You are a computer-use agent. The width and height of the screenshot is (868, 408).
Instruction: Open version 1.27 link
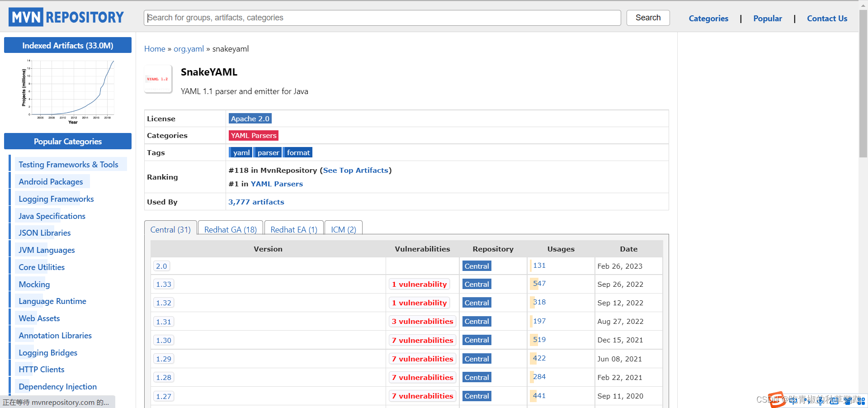164,396
